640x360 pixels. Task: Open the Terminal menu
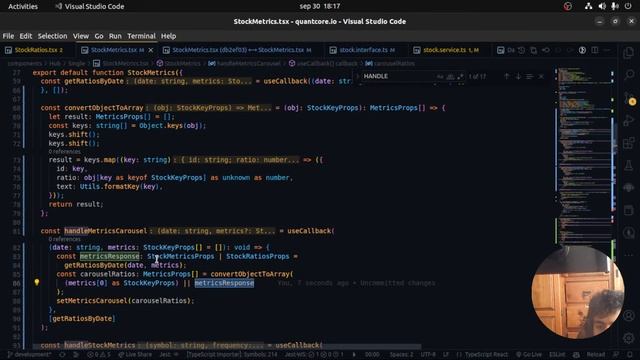141,36
